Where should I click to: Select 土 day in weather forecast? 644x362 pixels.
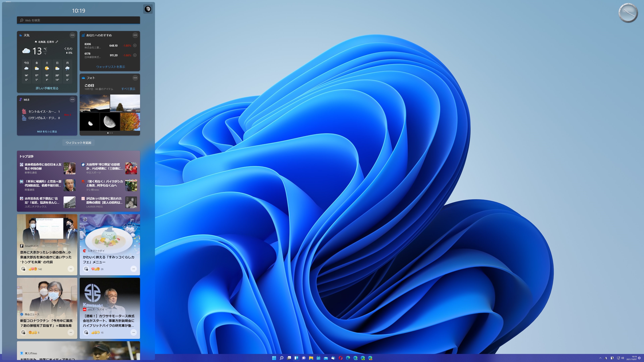point(47,71)
